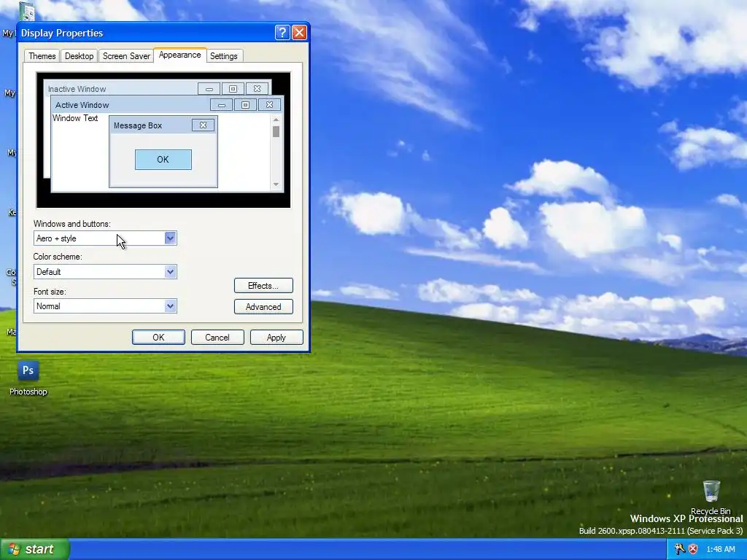Click the Cancel button

217,337
